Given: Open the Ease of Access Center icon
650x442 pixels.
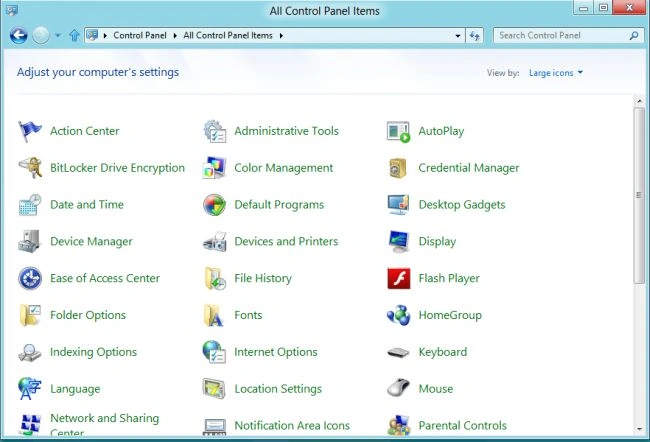Looking at the screenshot, I should [30, 278].
